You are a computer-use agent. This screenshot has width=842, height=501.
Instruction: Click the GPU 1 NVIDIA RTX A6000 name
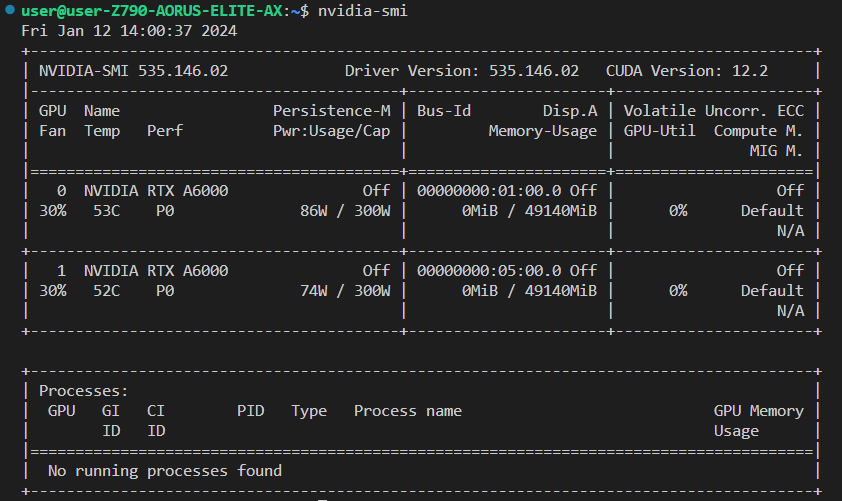[156, 271]
